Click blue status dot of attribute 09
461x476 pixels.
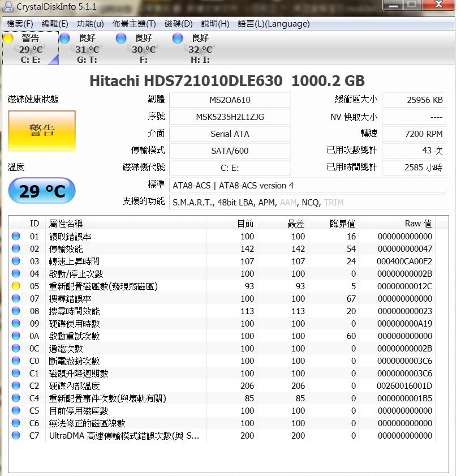point(16,323)
